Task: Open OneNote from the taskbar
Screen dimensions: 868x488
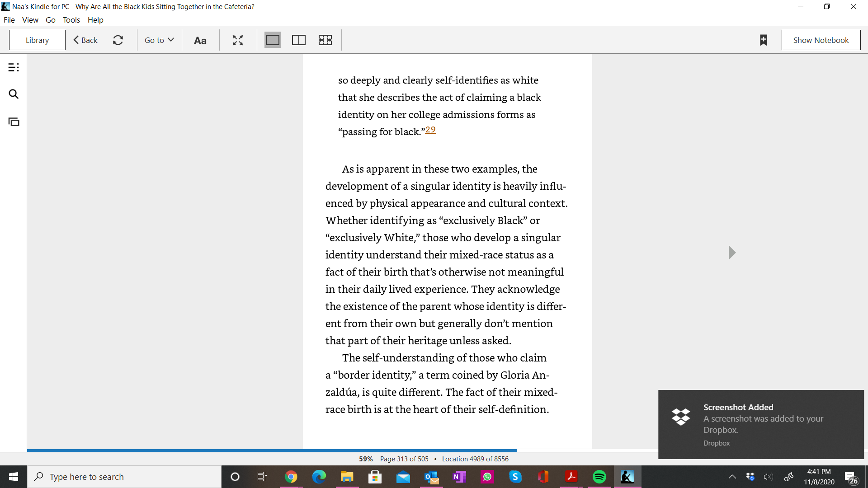Action: [459, 477]
